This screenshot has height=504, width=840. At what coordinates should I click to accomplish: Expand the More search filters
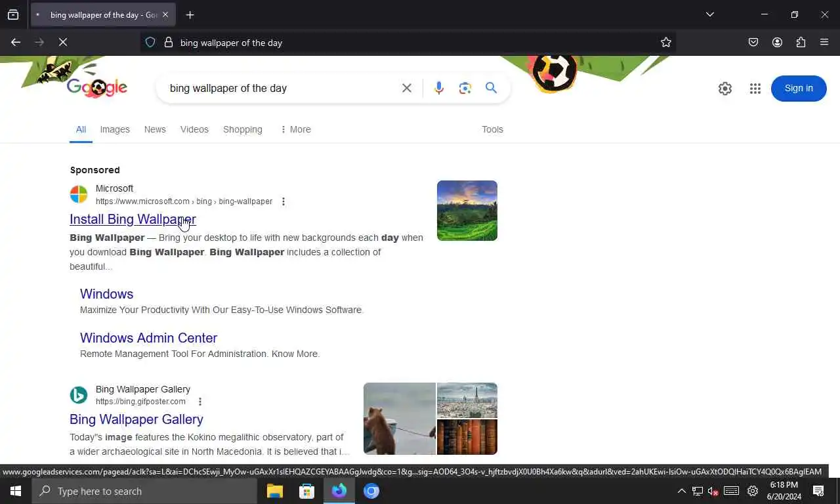(295, 129)
